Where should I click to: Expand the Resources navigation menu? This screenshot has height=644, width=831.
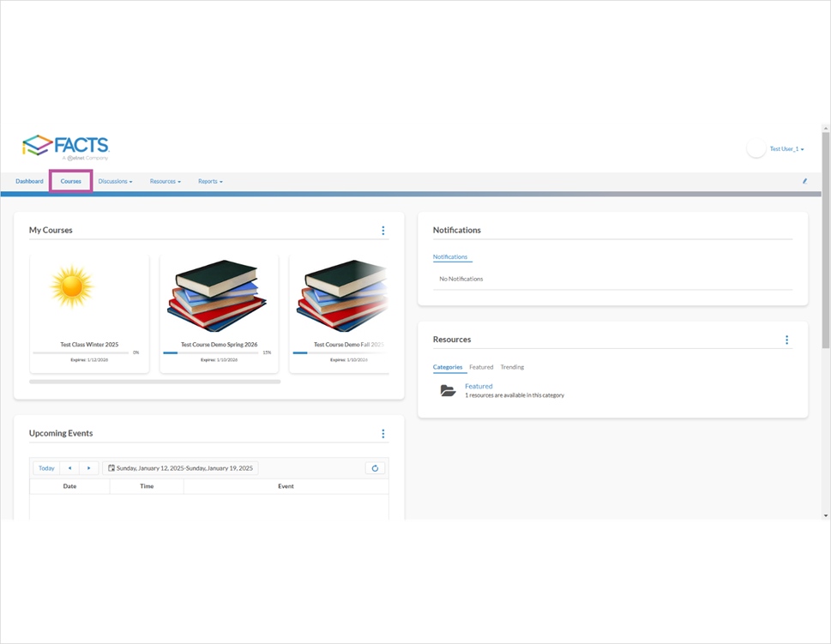point(165,181)
